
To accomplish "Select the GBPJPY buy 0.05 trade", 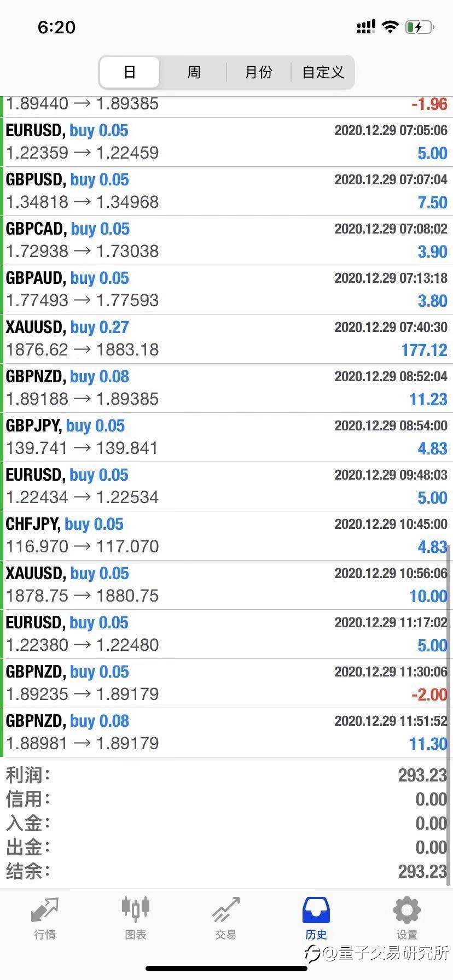I will pos(226,437).
